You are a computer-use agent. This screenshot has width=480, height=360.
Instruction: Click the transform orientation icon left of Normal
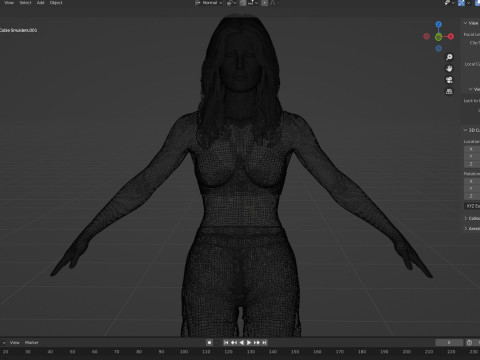pos(198,3)
